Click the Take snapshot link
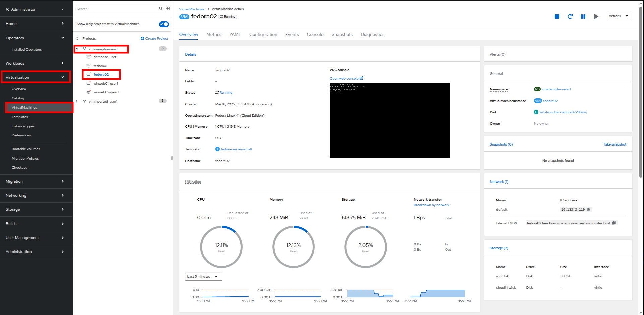Image resolution: width=644 pixels, height=315 pixels. [614, 144]
